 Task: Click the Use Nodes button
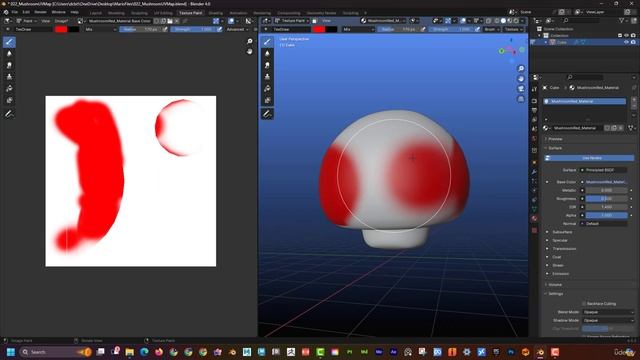589,158
